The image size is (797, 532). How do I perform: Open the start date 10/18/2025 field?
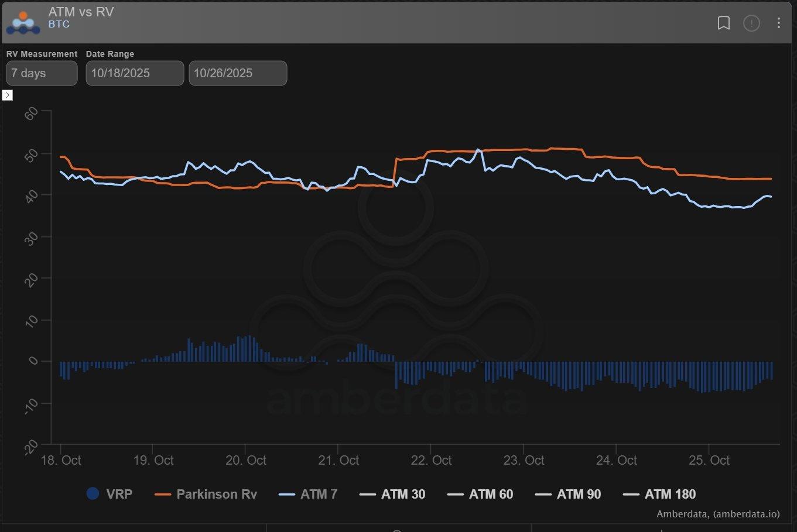[x=135, y=73]
